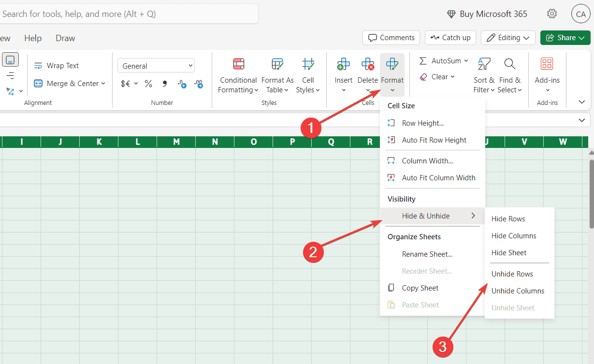Click the Format cells icon
Screen dimensions: 594x364
click(x=392, y=64)
